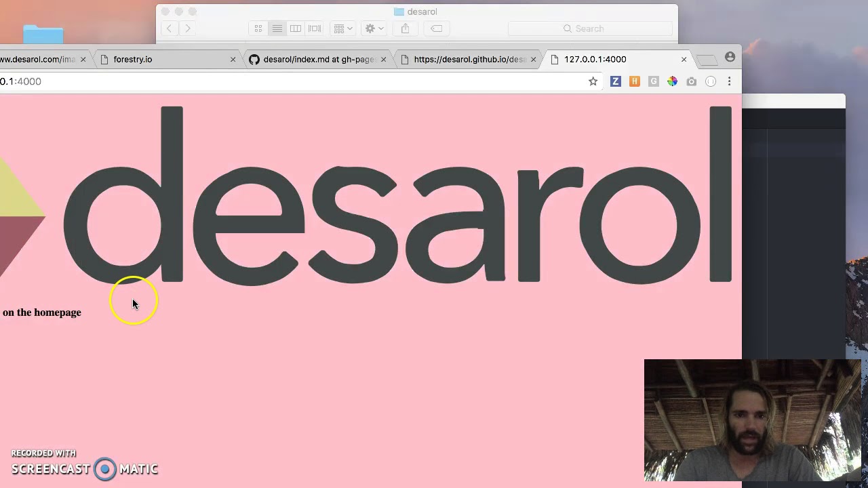Open Finder action gear menu
The image size is (868, 488).
374,28
